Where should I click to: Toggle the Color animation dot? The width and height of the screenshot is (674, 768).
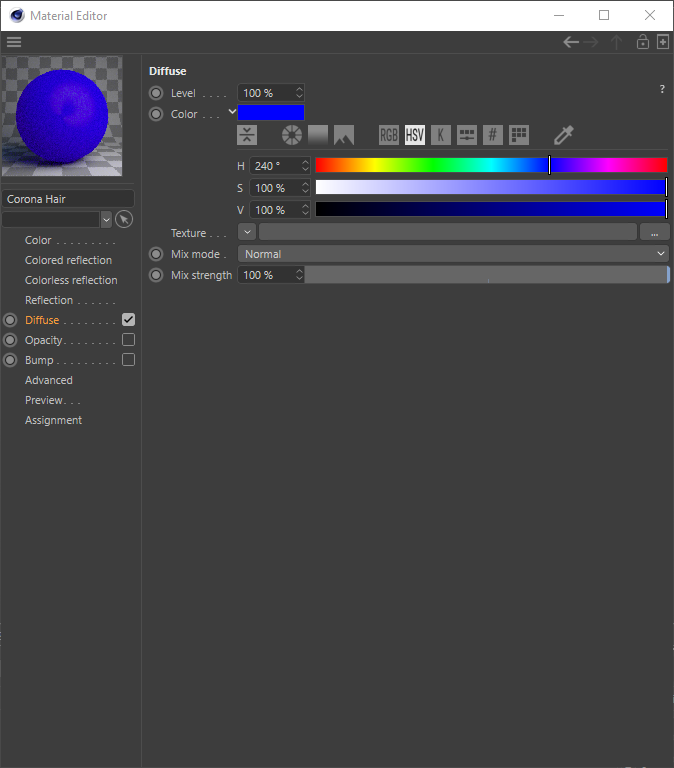coord(156,114)
